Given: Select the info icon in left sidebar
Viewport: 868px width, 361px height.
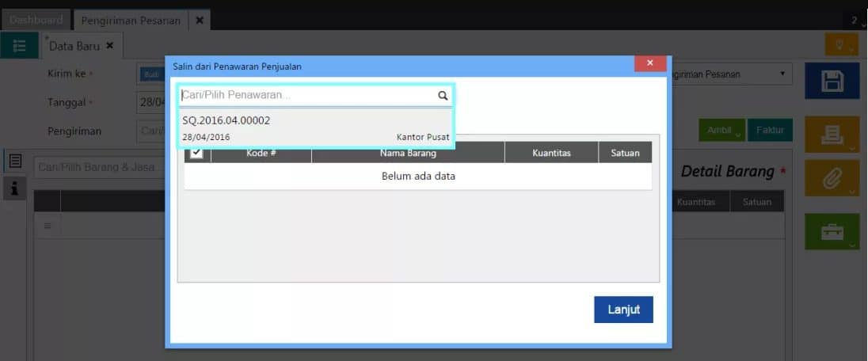Looking at the screenshot, I should [15, 189].
